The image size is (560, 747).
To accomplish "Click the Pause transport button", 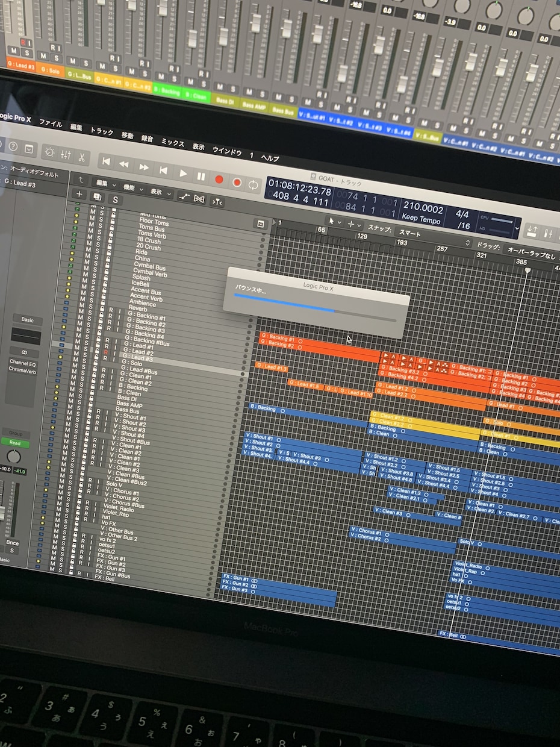I will coord(201,176).
